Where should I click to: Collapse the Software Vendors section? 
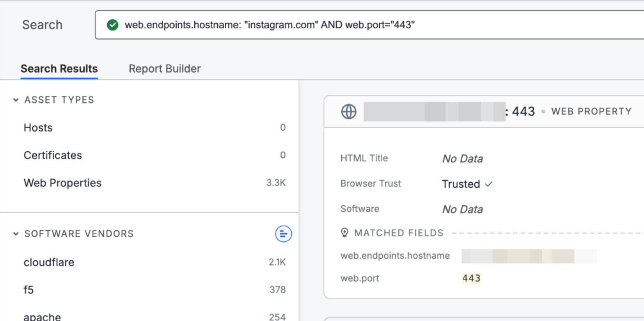(16, 234)
